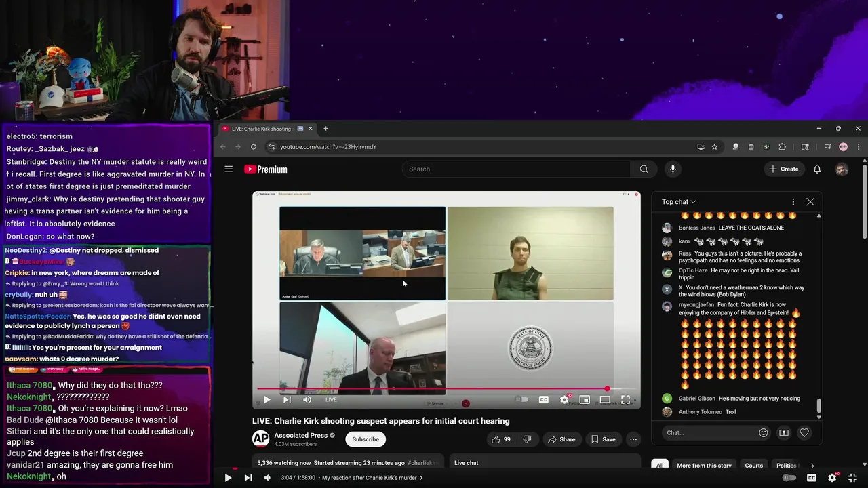Click the YouTube search magnifier button
Image resolution: width=868 pixels, height=488 pixels.
click(644, 169)
